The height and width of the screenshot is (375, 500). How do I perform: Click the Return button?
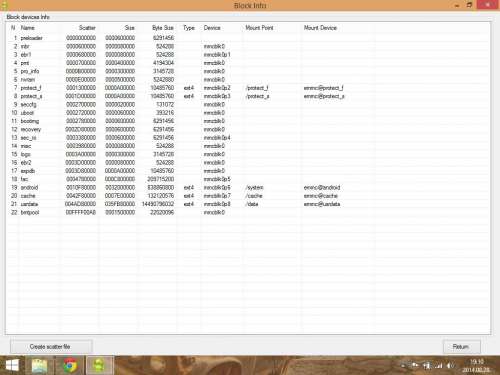461,347
